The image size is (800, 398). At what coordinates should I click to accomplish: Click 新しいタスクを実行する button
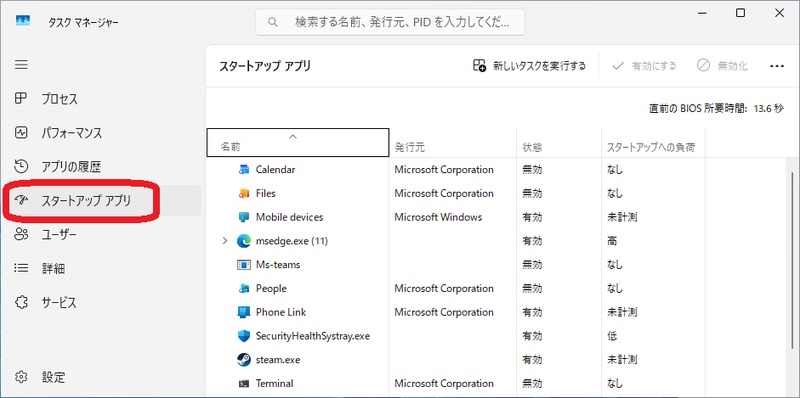pyautogui.click(x=530, y=66)
